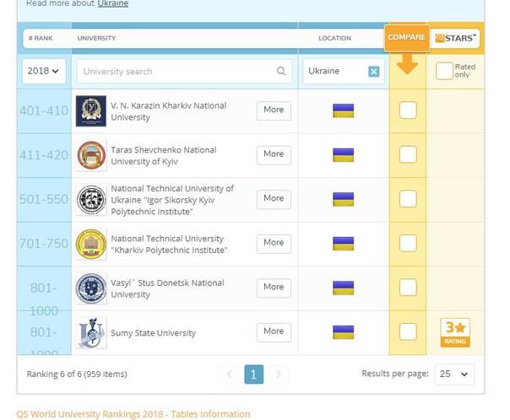Click the QS STARS tab

click(455, 38)
